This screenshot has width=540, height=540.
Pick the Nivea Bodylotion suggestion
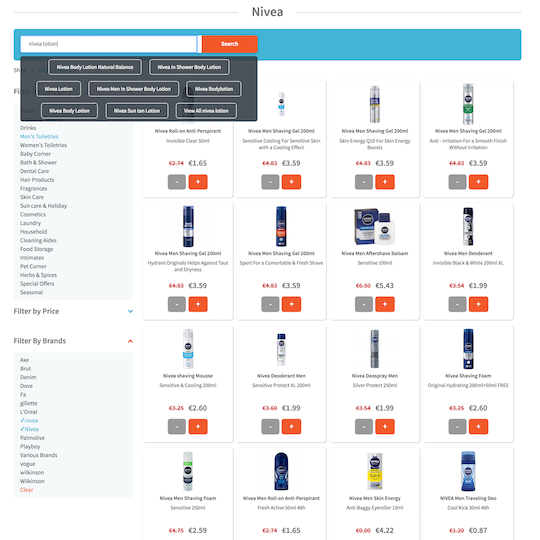214,89
